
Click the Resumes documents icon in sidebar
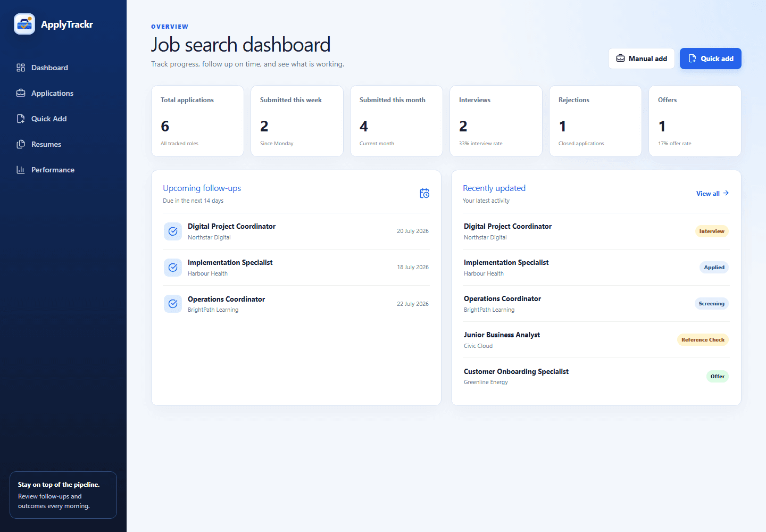[21, 144]
